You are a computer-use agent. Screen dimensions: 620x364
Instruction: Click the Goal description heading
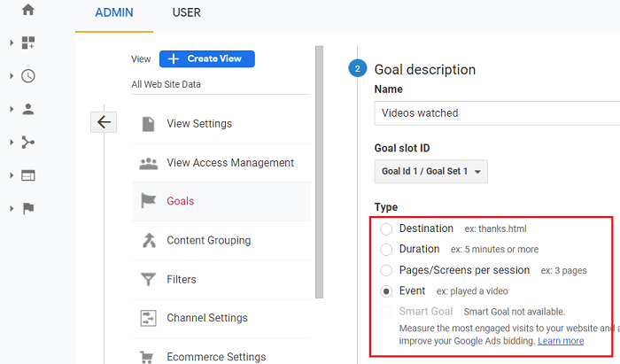tap(424, 70)
